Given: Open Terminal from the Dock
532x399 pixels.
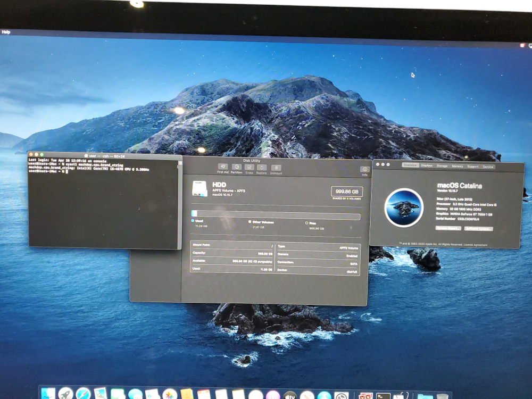Looking at the screenshot, I should click(x=383, y=396).
